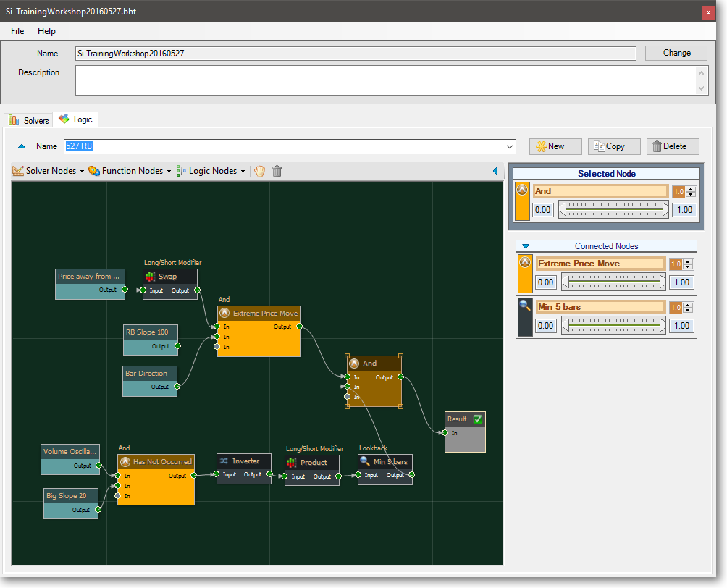
Task: Collapse the side panel with blue arrow
Action: pos(495,171)
